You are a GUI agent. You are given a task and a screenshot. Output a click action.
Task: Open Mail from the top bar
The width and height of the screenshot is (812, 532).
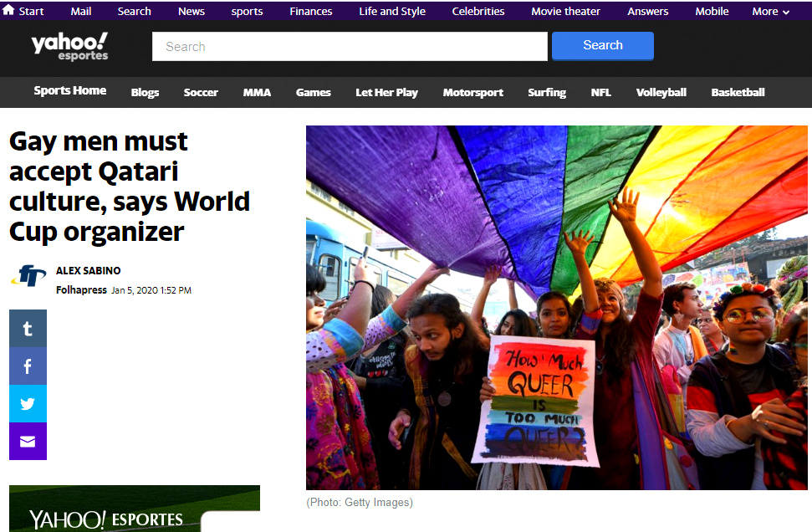[81, 12]
